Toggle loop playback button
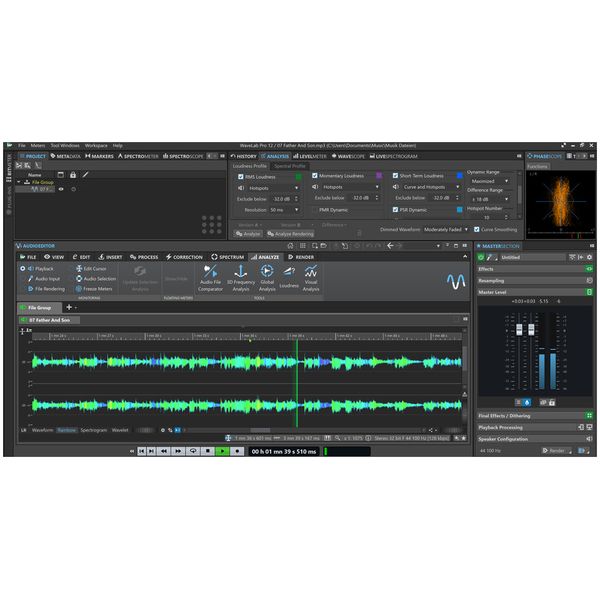This screenshot has height=600, width=600. (193, 451)
